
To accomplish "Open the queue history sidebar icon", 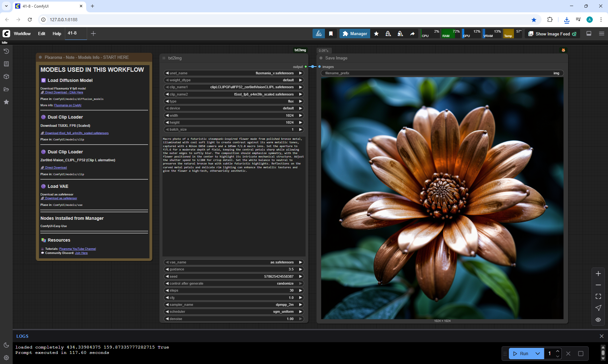I will pos(6,51).
